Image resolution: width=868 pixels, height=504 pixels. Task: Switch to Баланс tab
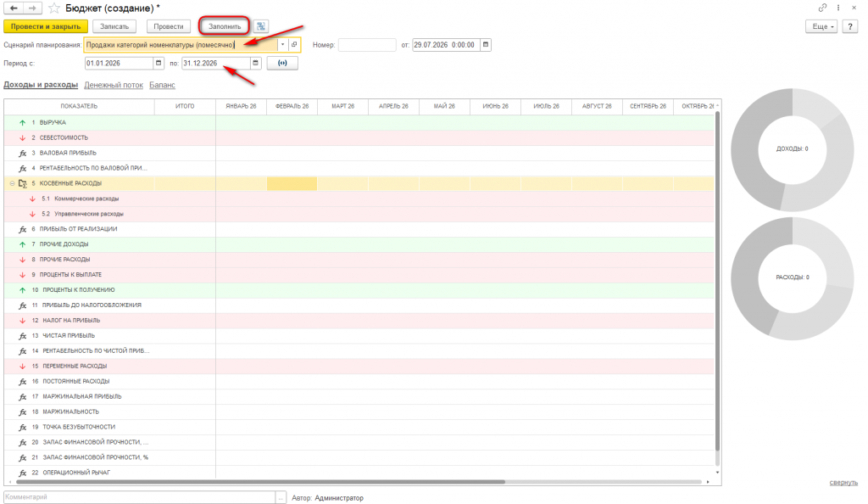(162, 85)
